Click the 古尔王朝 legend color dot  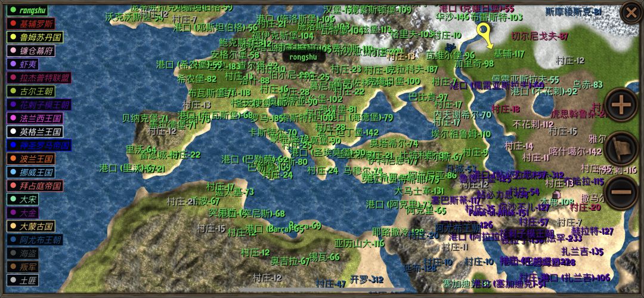[x=13, y=91]
